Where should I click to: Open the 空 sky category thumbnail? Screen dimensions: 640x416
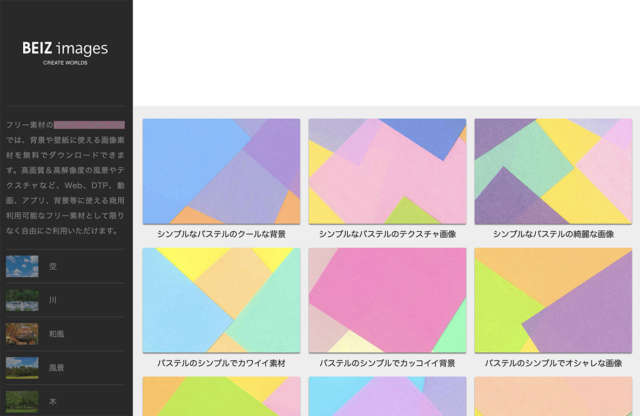22,266
